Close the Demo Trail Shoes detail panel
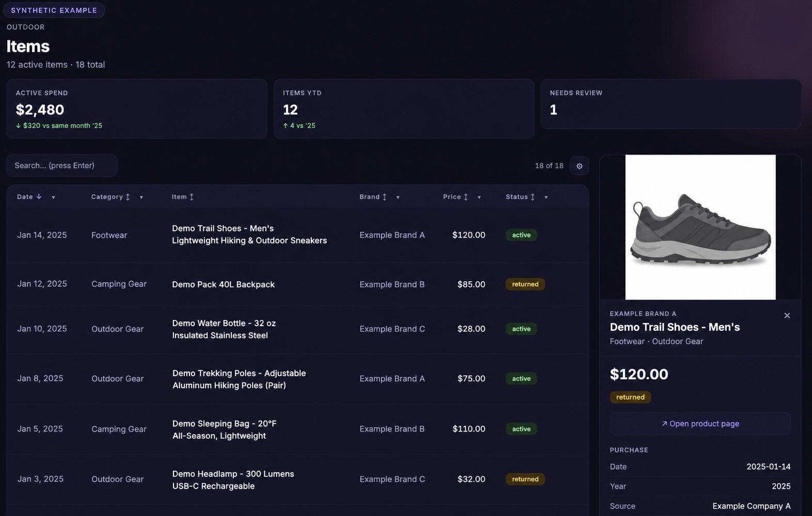Viewport: 812px width, 516px height. (x=787, y=316)
